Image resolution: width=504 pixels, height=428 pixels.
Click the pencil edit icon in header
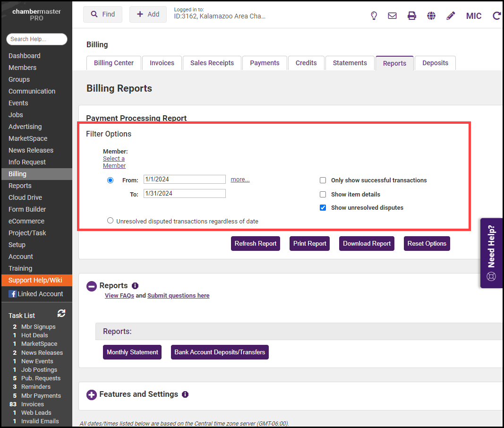tap(451, 16)
